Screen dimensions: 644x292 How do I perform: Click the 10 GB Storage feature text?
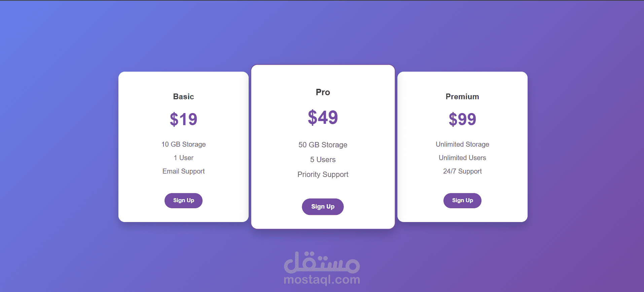pos(183,144)
